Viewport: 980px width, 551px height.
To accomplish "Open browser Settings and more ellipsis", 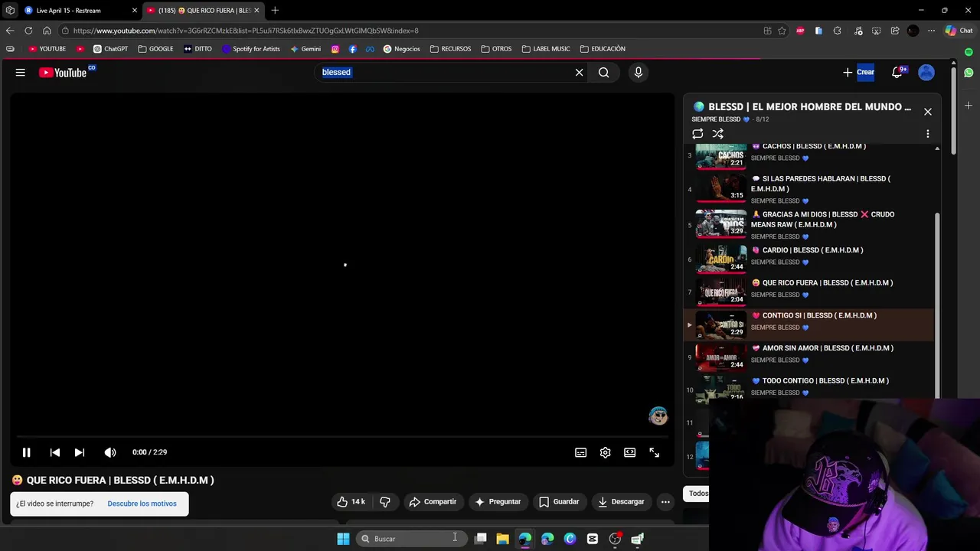I will pos(931,31).
